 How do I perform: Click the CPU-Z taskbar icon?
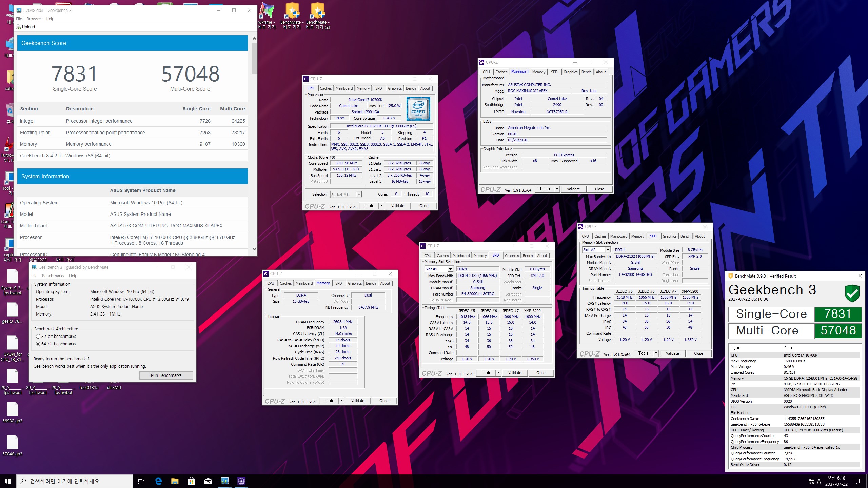(x=241, y=481)
